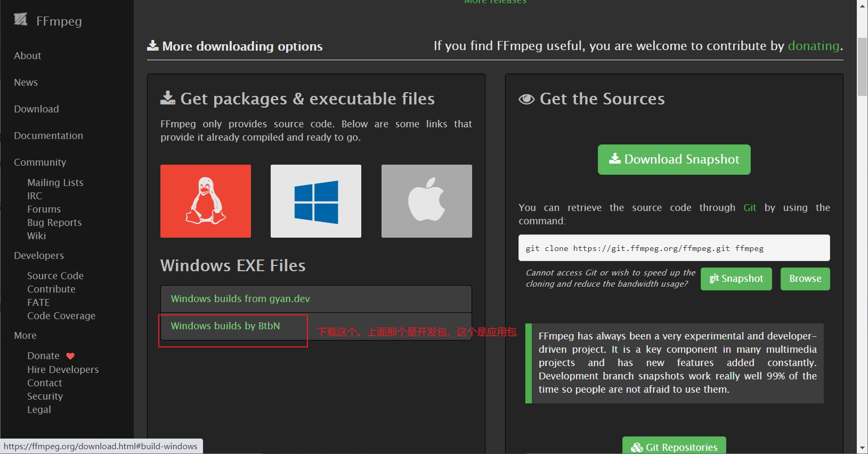
Task: Click the More downloading options heading
Action: pyautogui.click(x=235, y=46)
